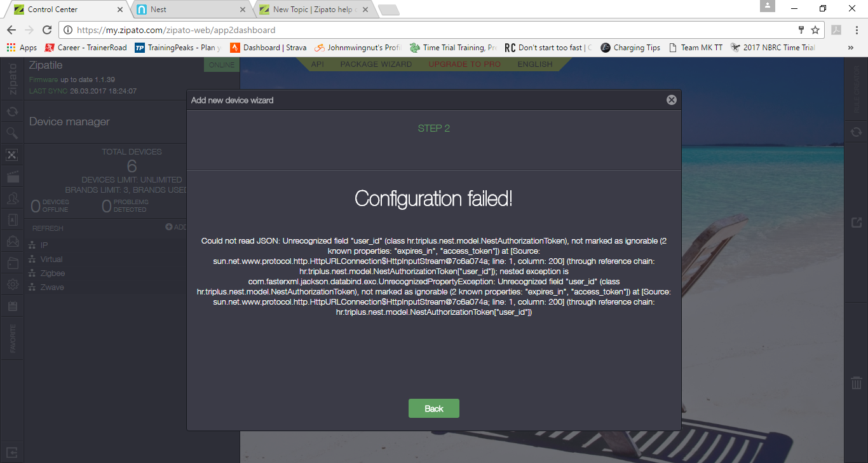Expand the Zigbee network tree item
The width and height of the screenshot is (868, 463).
click(53, 273)
